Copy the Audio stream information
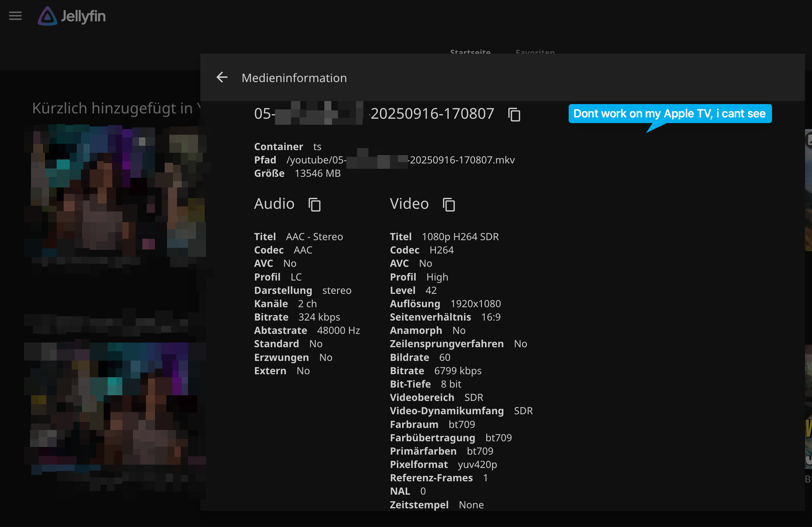Screen dimensions: 812x527 pyautogui.click(x=314, y=204)
